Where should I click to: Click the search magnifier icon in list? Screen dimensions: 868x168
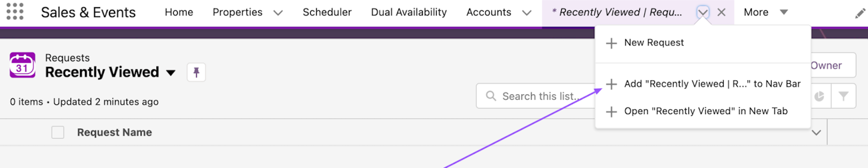pos(491,96)
